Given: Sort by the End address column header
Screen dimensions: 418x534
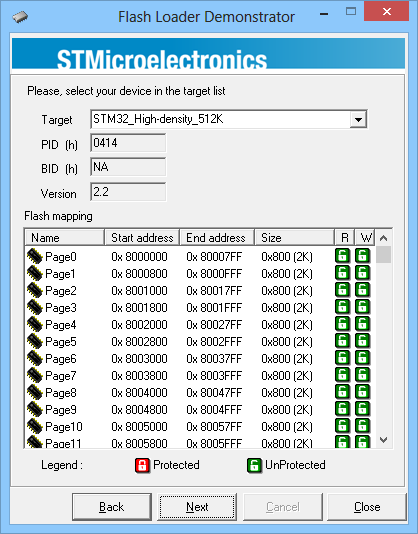Looking at the screenshot, I should pyautogui.click(x=217, y=237).
